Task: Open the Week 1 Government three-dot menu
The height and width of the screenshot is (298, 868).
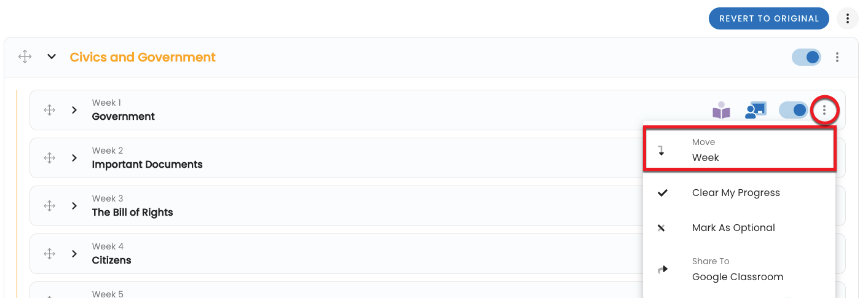Action: 824,111
